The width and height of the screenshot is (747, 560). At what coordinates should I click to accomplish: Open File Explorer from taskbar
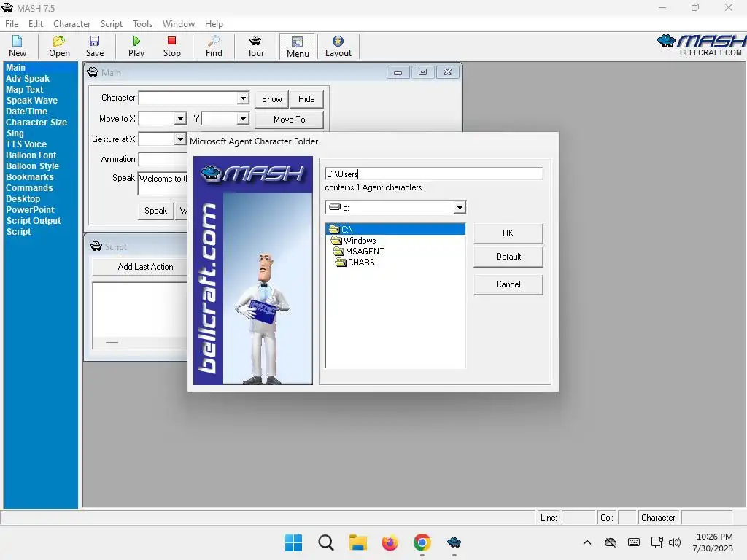coord(357,542)
